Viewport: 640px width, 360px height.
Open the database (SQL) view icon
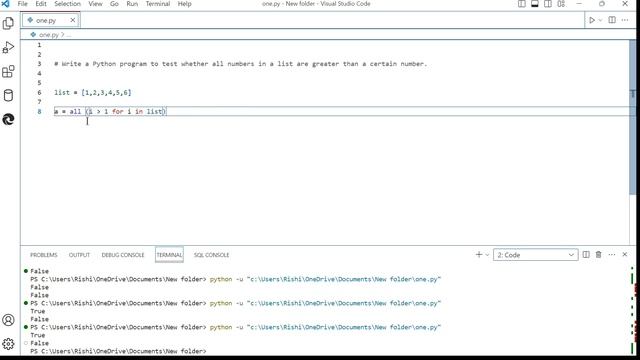click(x=8, y=96)
